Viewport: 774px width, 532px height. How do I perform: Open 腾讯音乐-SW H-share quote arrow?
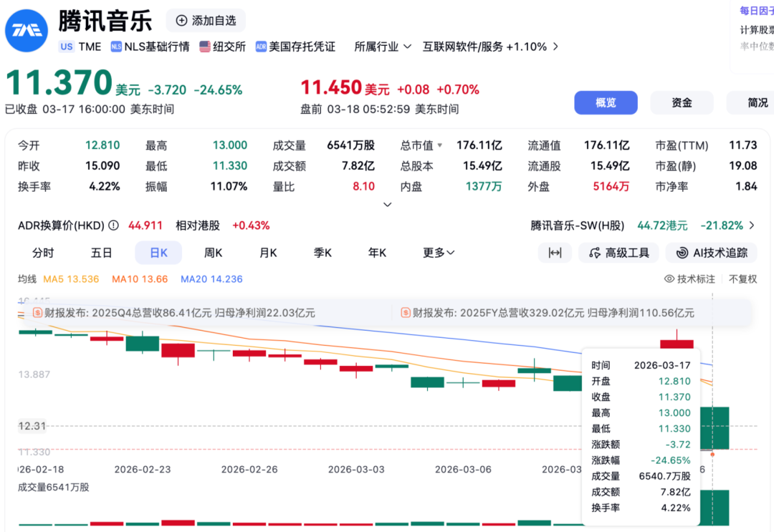pos(752,226)
